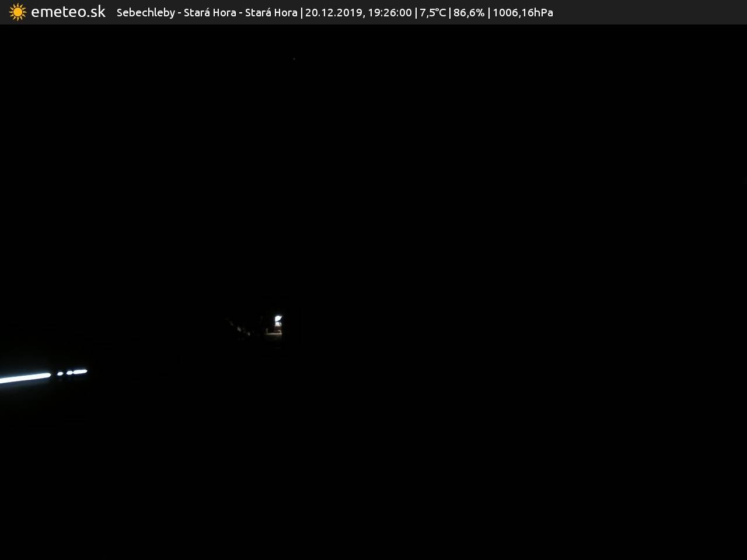Select the Sebechleby location name
The image size is (747, 560).
(x=146, y=12)
